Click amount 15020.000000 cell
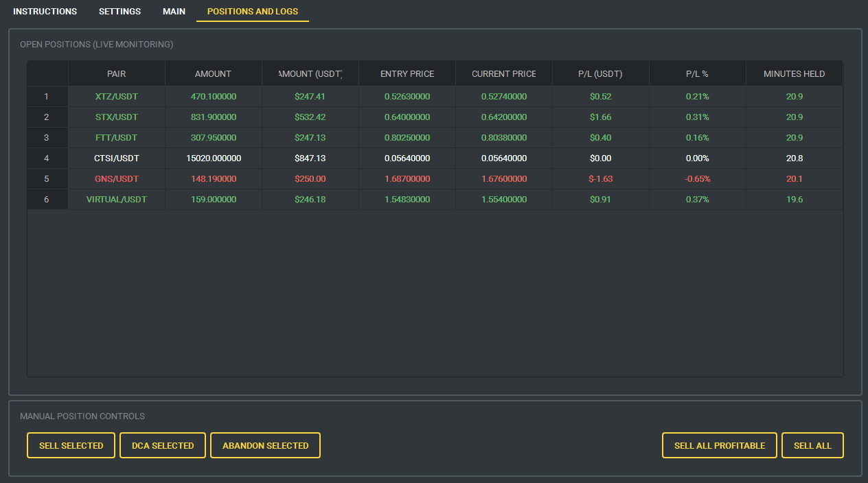Image resolution: width=868 pixels, height=483 pixels. pyautogui.click(x=214, y=158)
